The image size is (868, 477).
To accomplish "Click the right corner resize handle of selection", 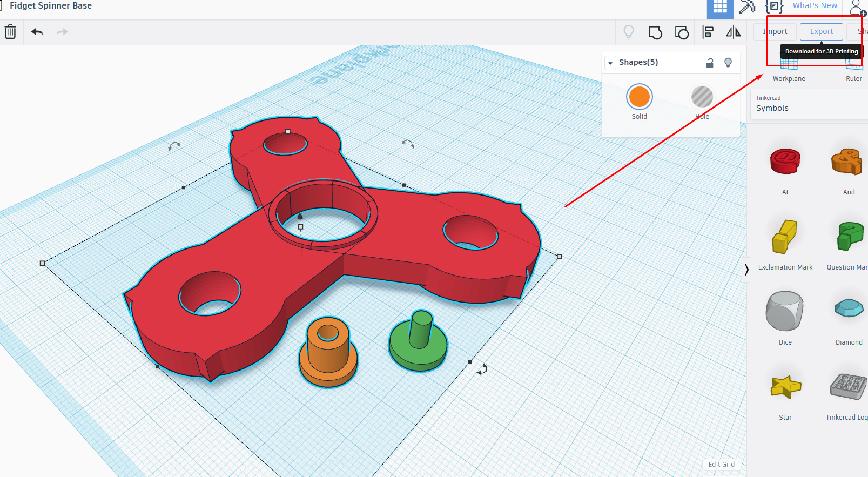I will (x=560, y=257).
